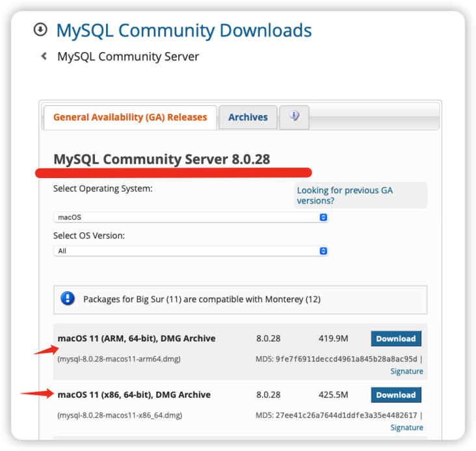
Task: Click the macOS 11 (ARM, 64-bit), DMG Archive title
Action: (x=137, y=339)
